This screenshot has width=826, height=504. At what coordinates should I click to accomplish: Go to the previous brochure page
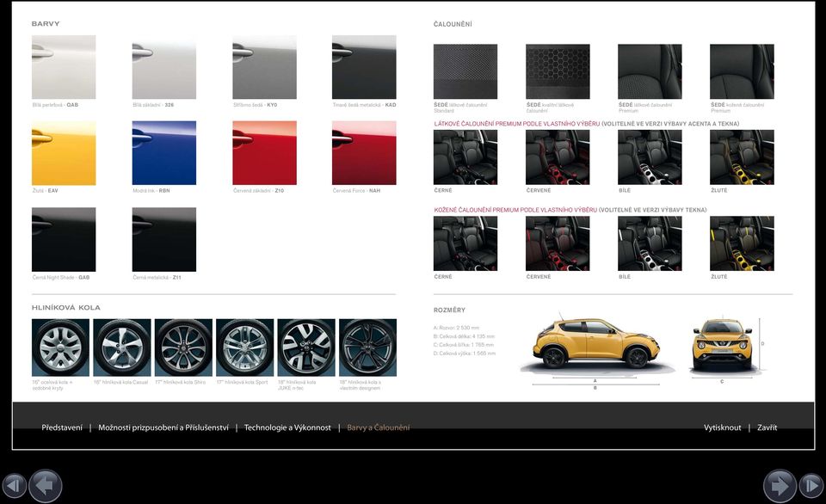pos(46,486)
